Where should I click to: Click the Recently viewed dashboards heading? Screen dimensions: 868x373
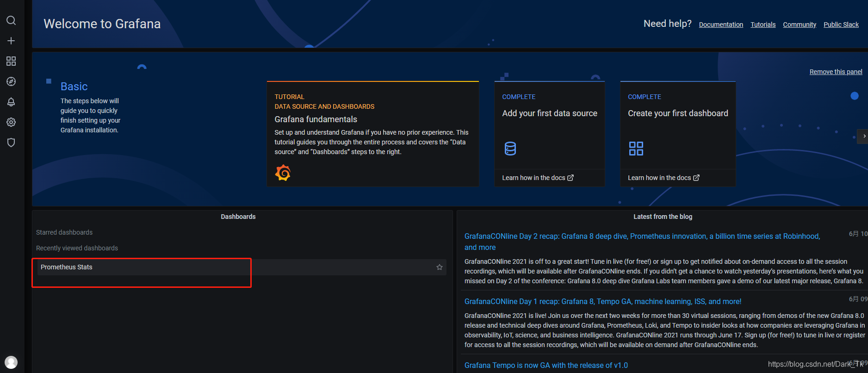point(77,248)
